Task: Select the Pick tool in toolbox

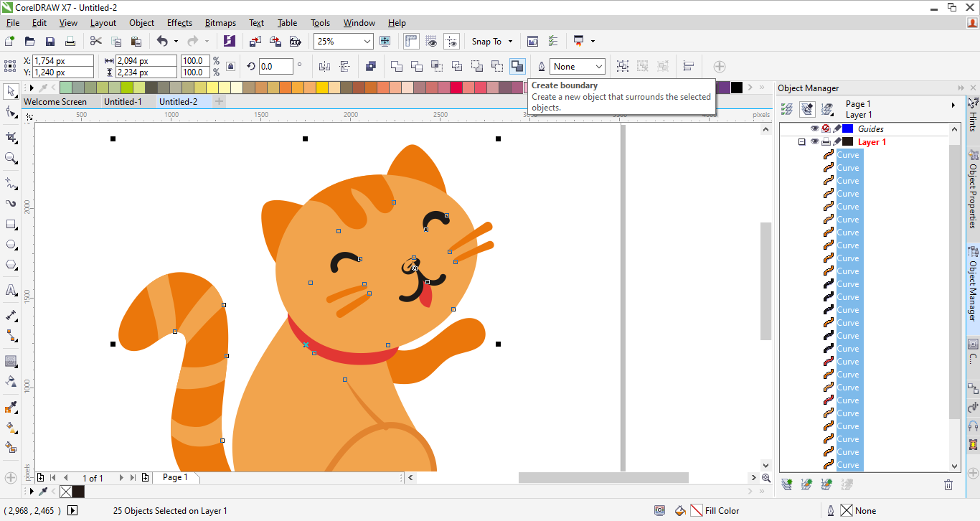Action: click(11, 91)
